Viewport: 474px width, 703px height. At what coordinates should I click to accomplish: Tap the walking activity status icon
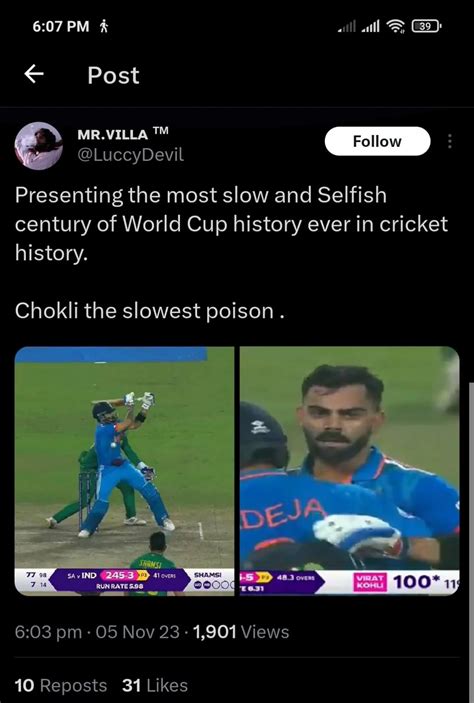click(104, 26)
